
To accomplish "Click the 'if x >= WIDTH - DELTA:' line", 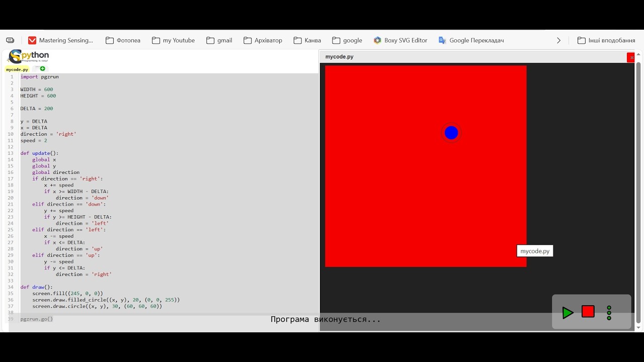I will pyautogui.click(x=76, y=192).
